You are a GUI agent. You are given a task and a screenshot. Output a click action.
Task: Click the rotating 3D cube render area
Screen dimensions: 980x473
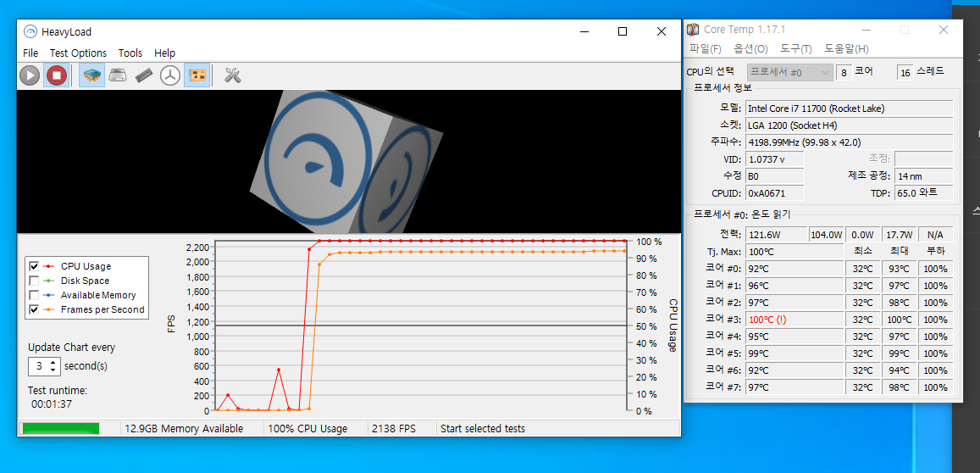point(348,161)
